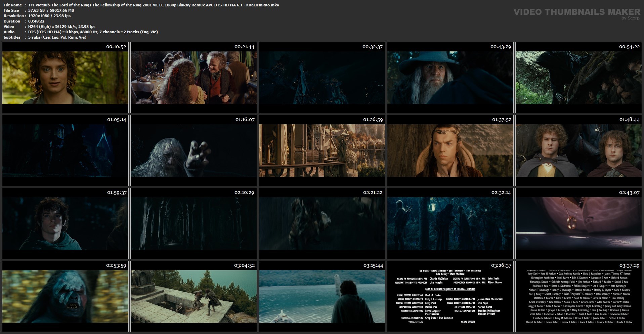This screenshot has width=644, height=334.
Task: Click the timestamp label 02:43:07
Action: [x=629, y=193]
